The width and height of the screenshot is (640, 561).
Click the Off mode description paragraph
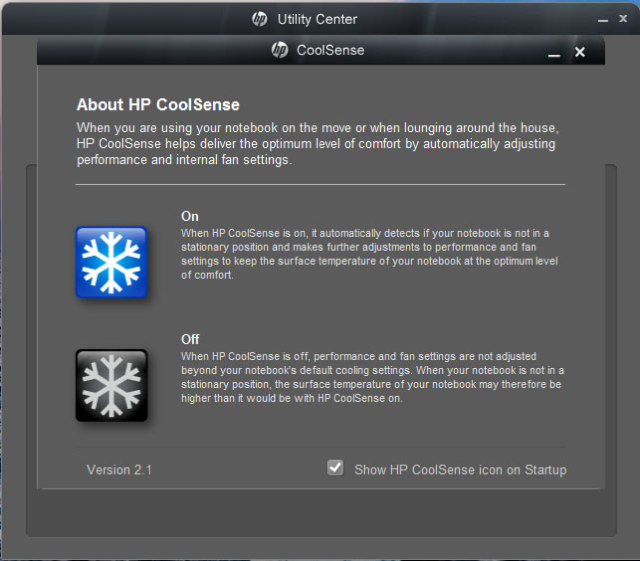point(368,377)
